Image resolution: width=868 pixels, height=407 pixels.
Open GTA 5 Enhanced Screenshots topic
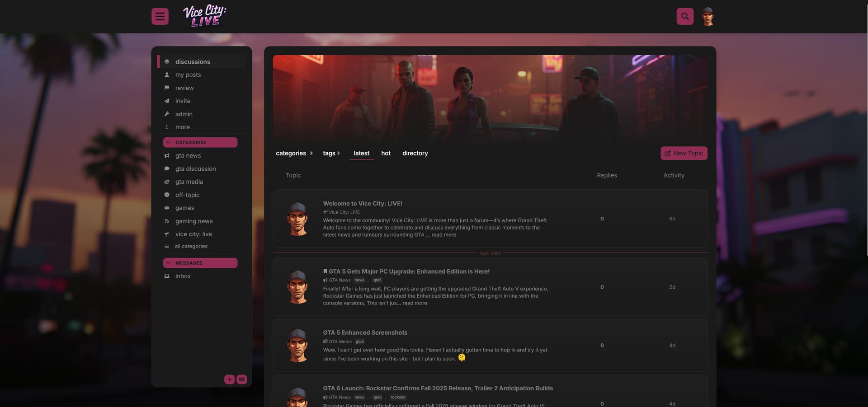coord(365,332)
